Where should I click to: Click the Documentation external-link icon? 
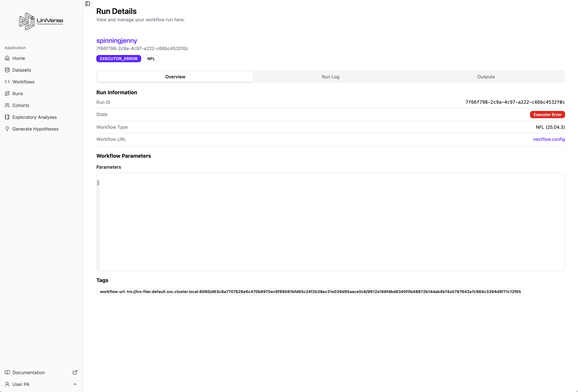point(75,372)
